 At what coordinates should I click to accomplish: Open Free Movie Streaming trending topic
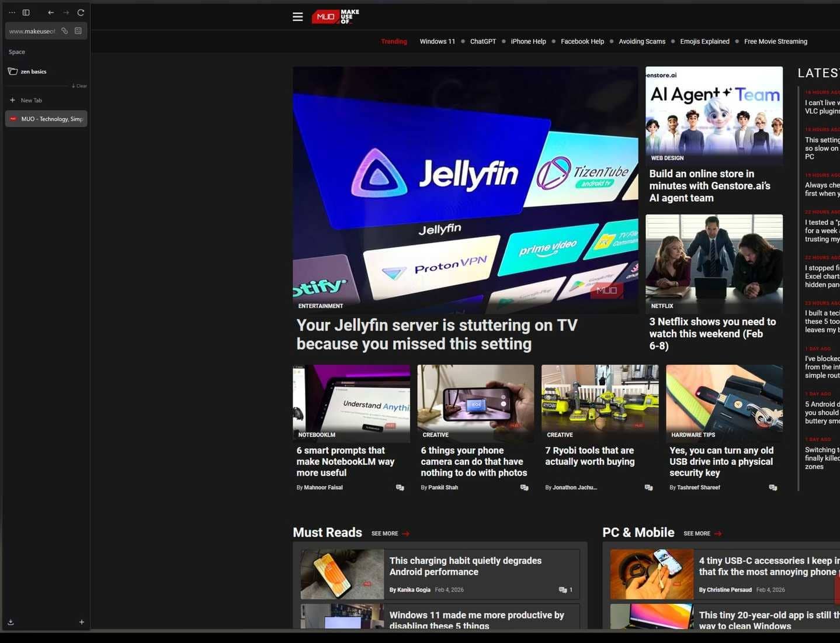coord(776,42)
